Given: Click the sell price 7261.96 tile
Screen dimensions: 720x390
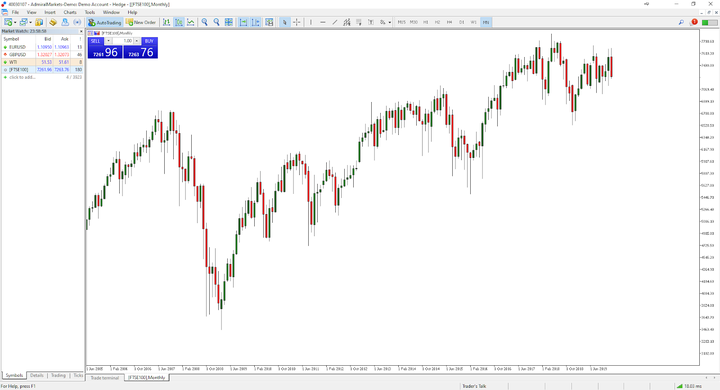Looking at the screenshot, I should (105, 52).
